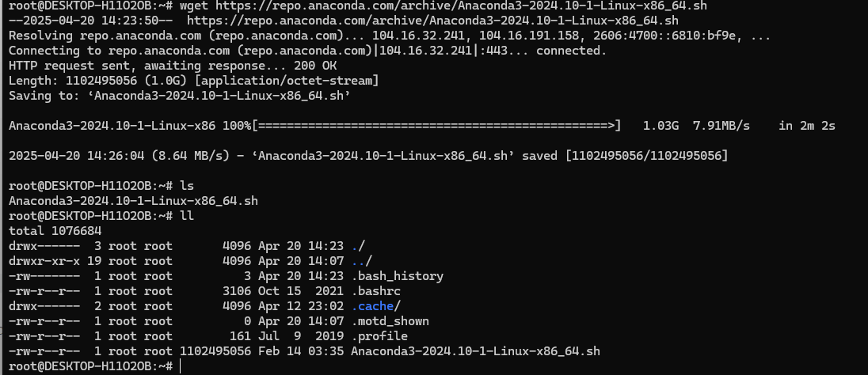Screen dimensions: 868x375
Task: Click the .bash_history file entry
Action: (397, 275)
